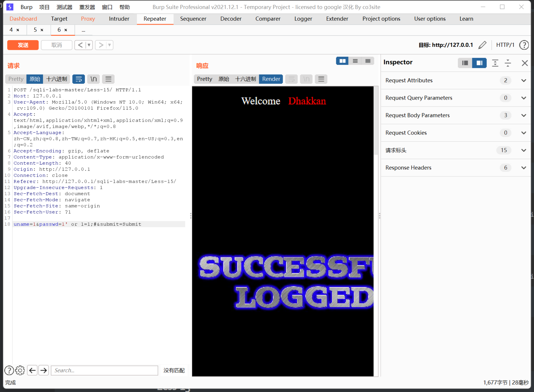Screen dimensions: 534x392
Task: Jump to previous search match
Action: [32, 370]
